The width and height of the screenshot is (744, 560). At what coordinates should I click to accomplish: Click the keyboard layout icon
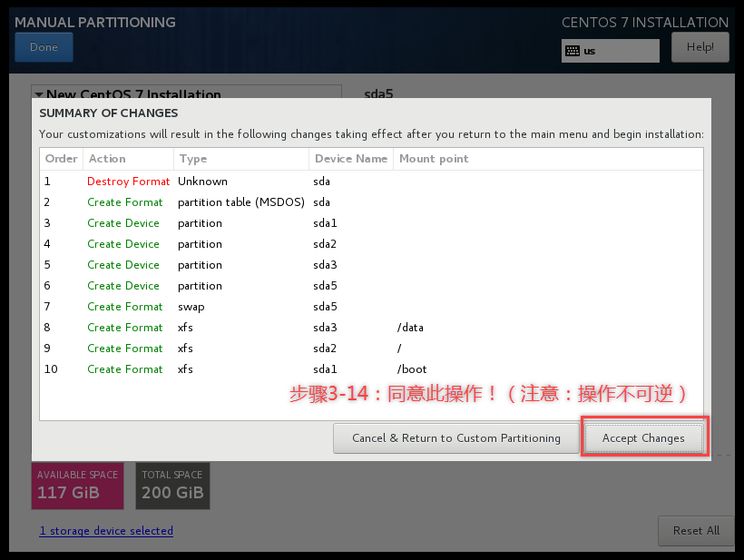click(573, 51)
